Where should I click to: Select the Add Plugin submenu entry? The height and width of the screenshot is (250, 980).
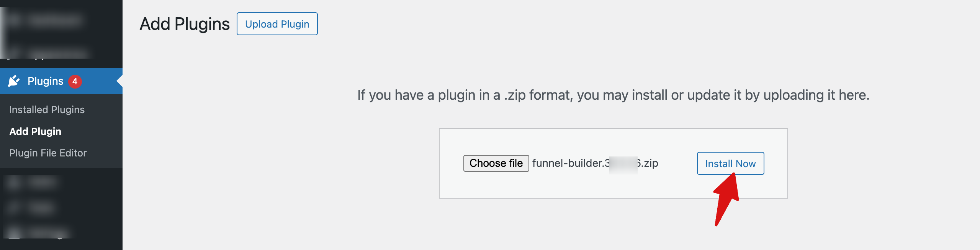[35, 132]
